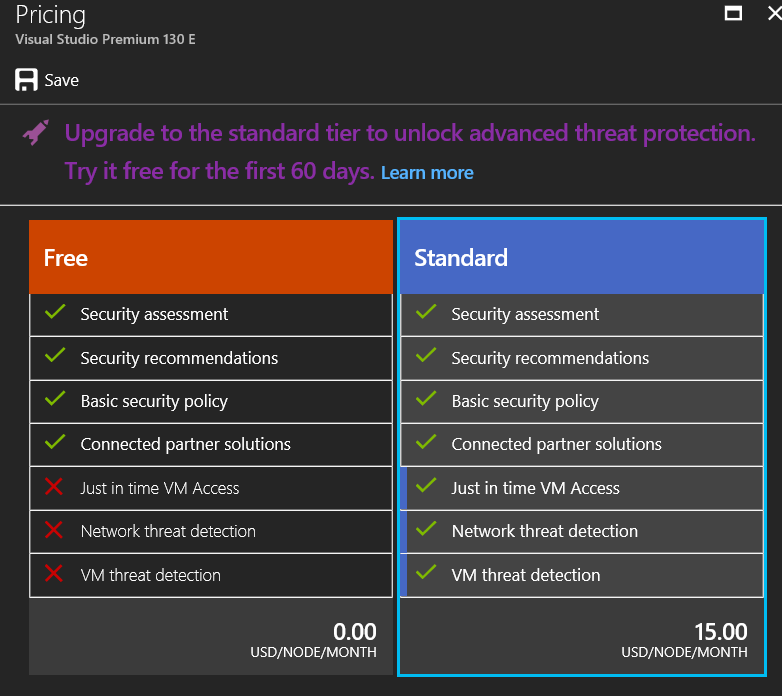Click green check for Free Security assessment
This screenshot has width=782, height=696.
tap(55, 313)
